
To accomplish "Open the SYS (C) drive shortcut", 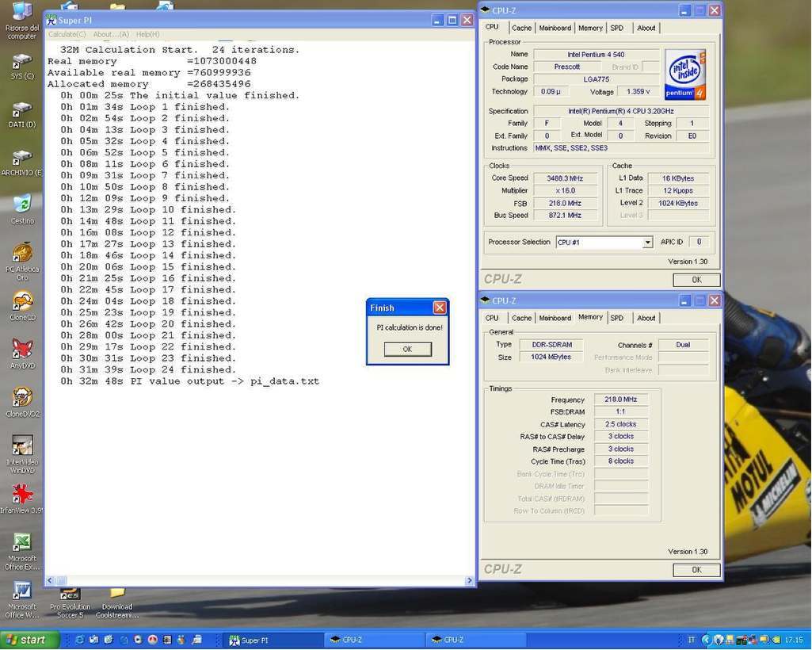I will 21,62.
